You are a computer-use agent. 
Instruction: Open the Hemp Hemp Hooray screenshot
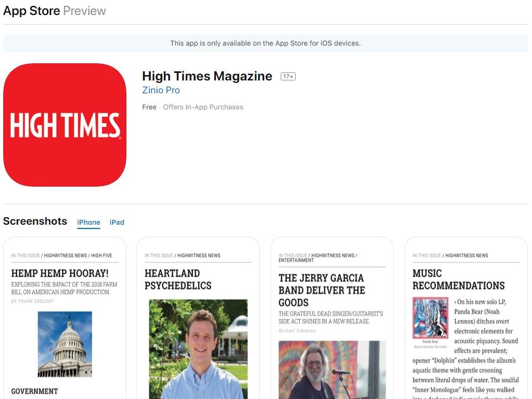tap(65, 318)
